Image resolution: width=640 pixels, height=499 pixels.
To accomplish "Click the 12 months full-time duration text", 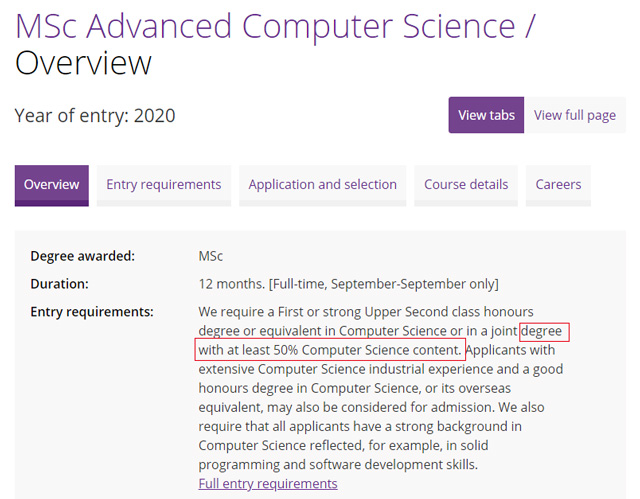I will point(349,284).
